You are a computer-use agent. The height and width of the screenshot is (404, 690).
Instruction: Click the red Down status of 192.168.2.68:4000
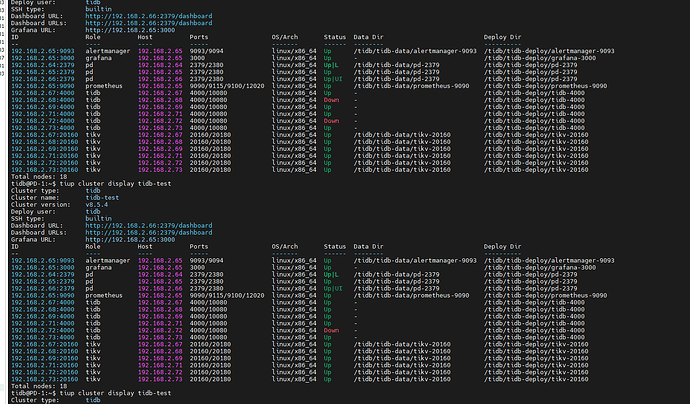pos(331,100)
